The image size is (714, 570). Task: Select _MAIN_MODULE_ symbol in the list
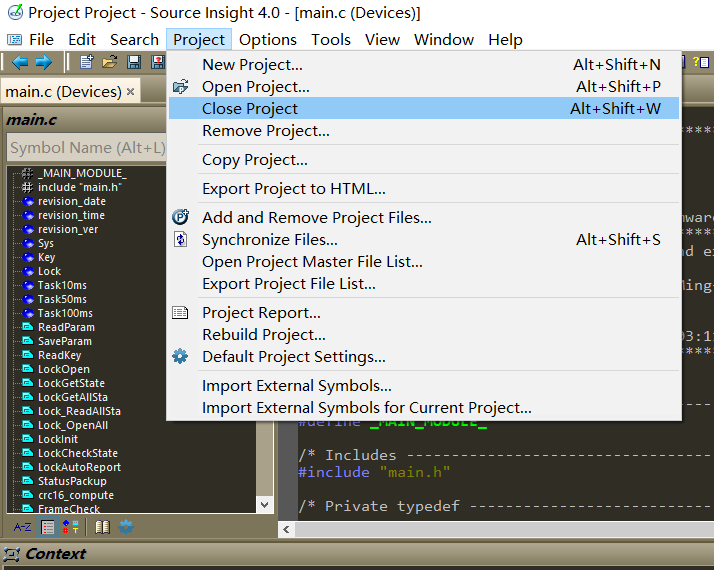[82, 173]
